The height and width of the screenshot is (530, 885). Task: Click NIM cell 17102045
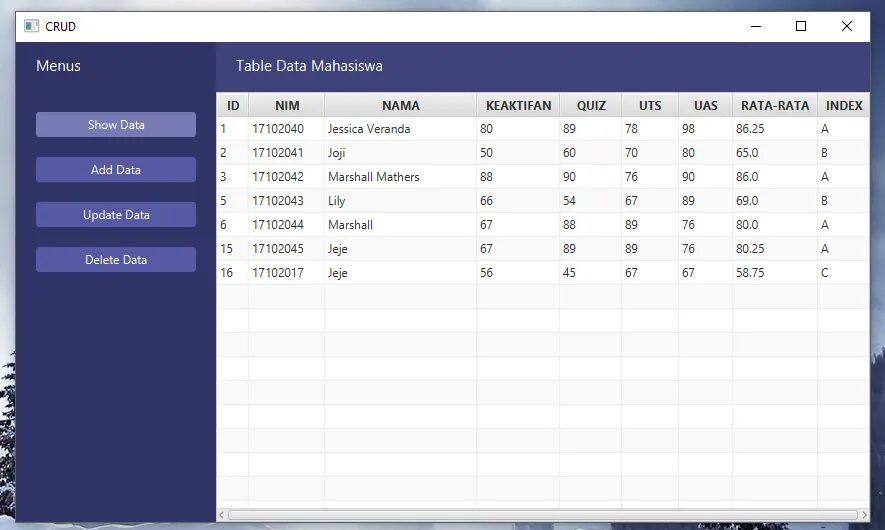287,249
